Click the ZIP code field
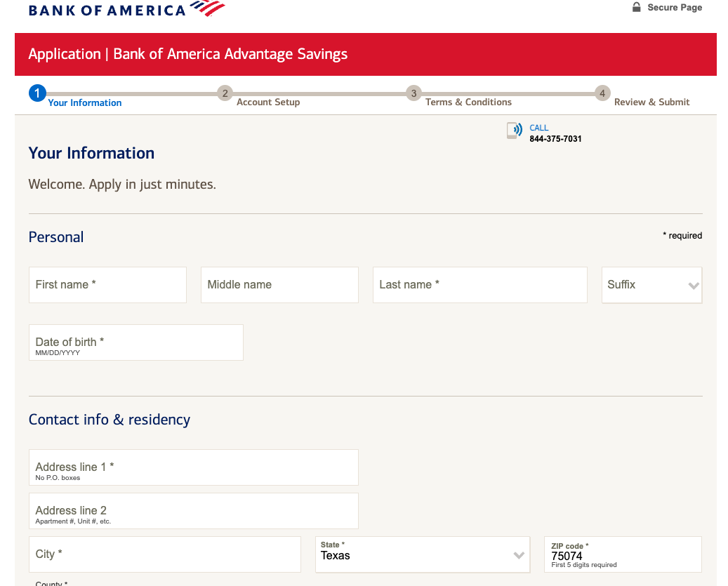Screen dimensions: 728x586 coord(623,555)
